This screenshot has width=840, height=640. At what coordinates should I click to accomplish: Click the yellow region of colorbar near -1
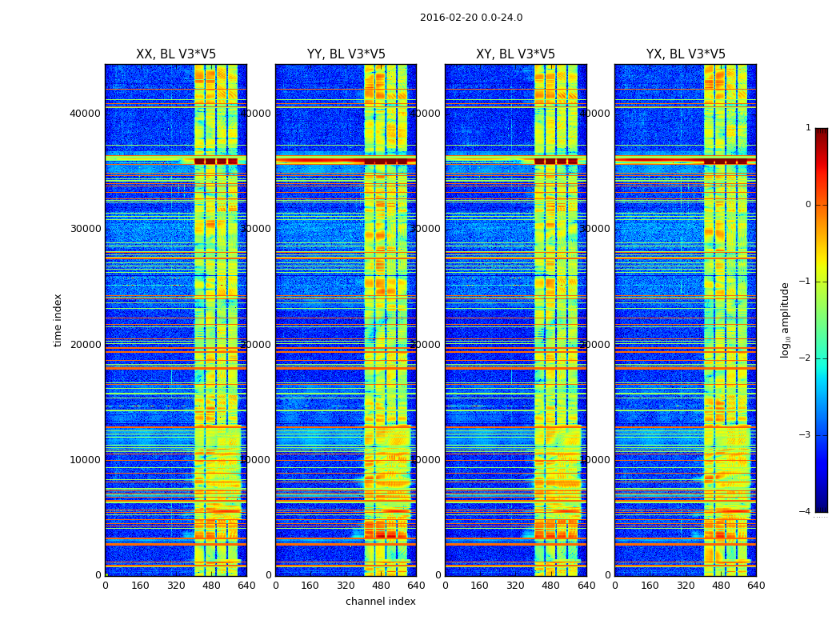822,281
